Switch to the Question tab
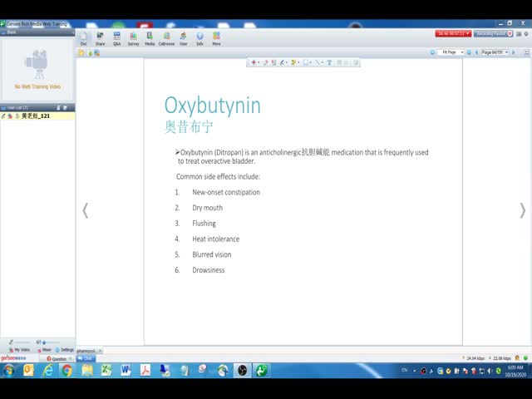Image resolution: width=532 pixels, height=399 pixels. tap(57, 358)
